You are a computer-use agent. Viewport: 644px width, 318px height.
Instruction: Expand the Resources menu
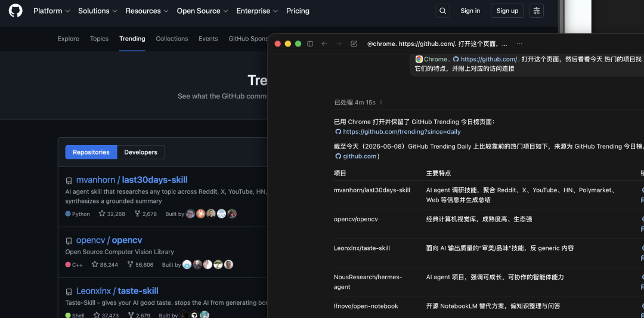coord(147,11)
